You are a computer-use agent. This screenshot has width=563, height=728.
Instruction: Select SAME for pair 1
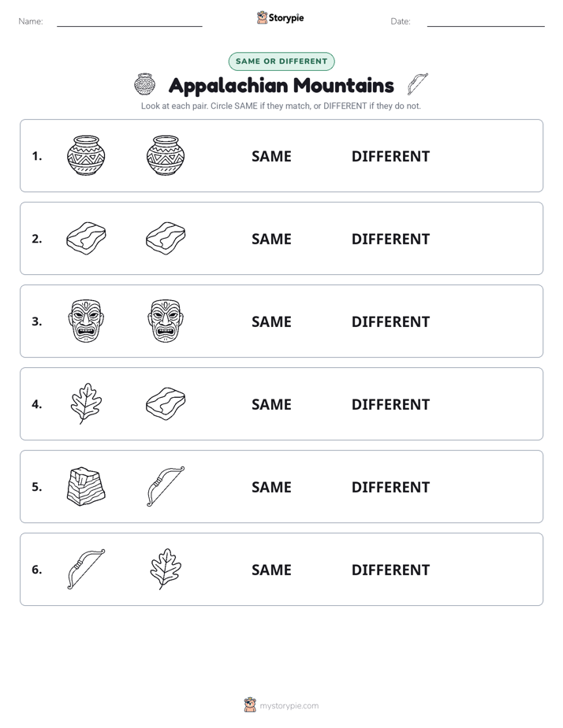[271, 157]
